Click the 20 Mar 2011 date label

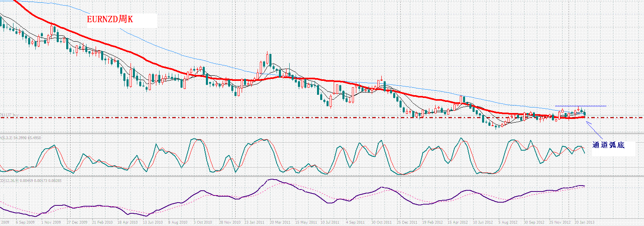coord(280,222)
